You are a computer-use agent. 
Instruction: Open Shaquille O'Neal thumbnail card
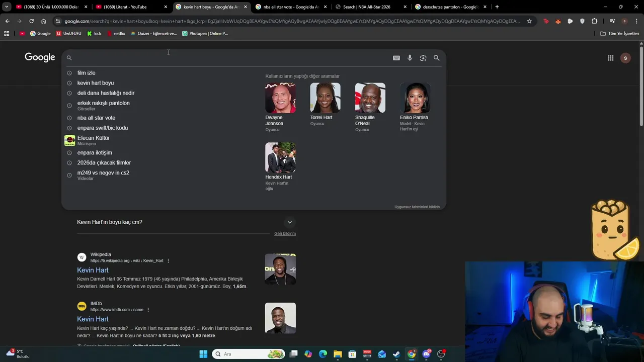coord(370,107)
